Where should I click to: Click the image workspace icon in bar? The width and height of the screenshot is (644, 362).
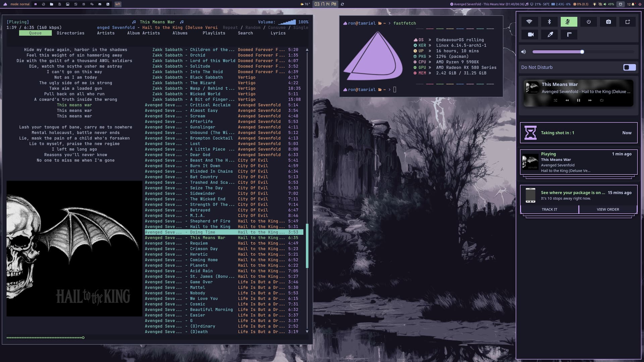[x=67, y=4]
